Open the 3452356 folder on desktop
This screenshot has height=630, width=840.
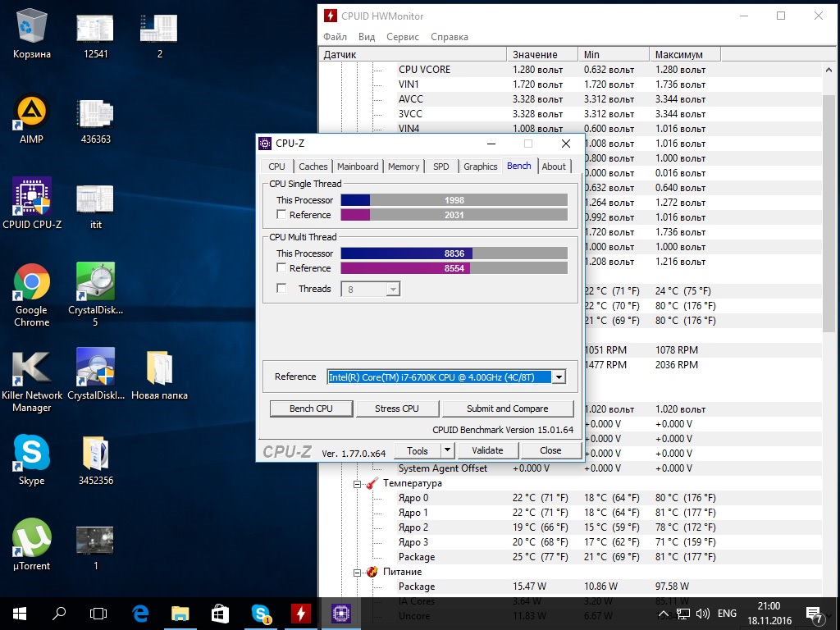(x=95, y=459)
